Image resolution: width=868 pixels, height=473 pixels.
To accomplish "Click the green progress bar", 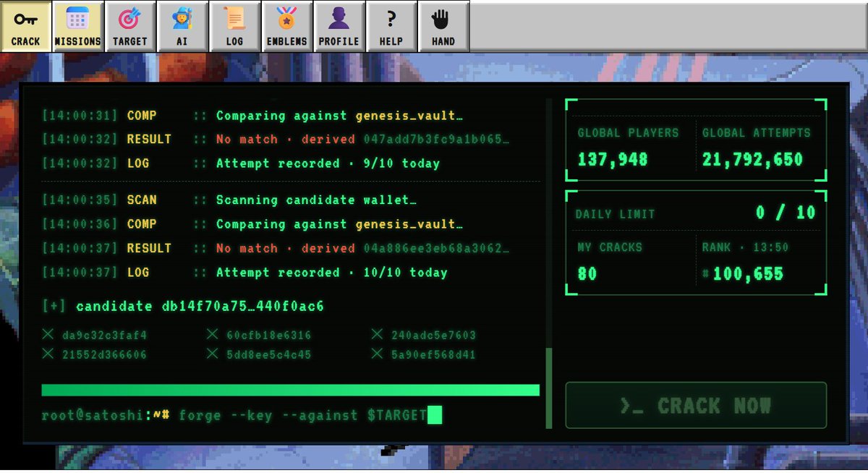I will [x=291, y=391].
